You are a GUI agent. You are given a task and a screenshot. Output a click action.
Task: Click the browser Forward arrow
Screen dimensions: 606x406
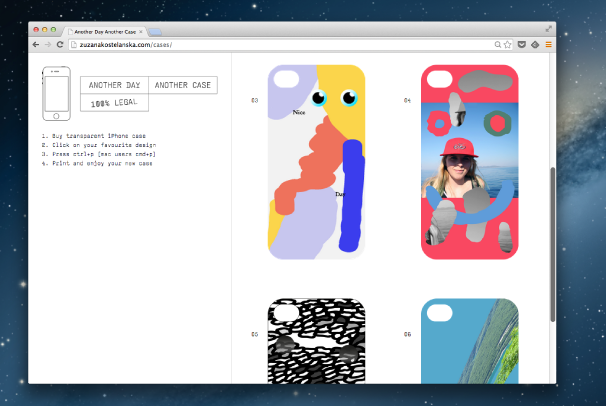48,45
